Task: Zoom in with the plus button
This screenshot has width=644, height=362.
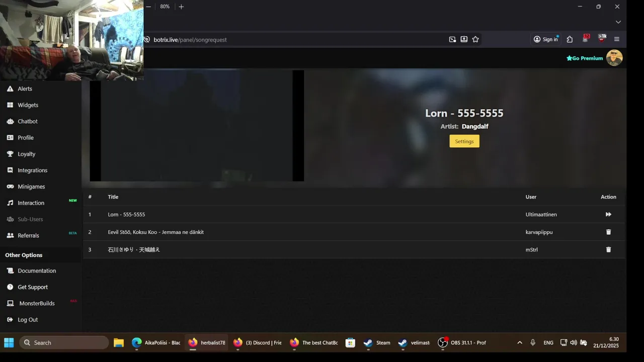Action: pyautogui.click(x=181, y=7)
